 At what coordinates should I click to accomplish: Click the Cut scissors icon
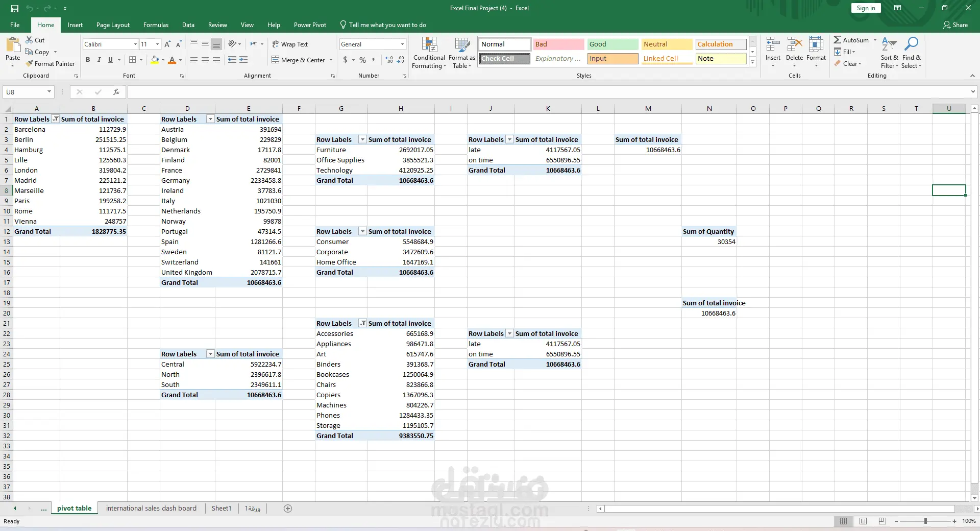pyautogui.click(x=29, y=40)
